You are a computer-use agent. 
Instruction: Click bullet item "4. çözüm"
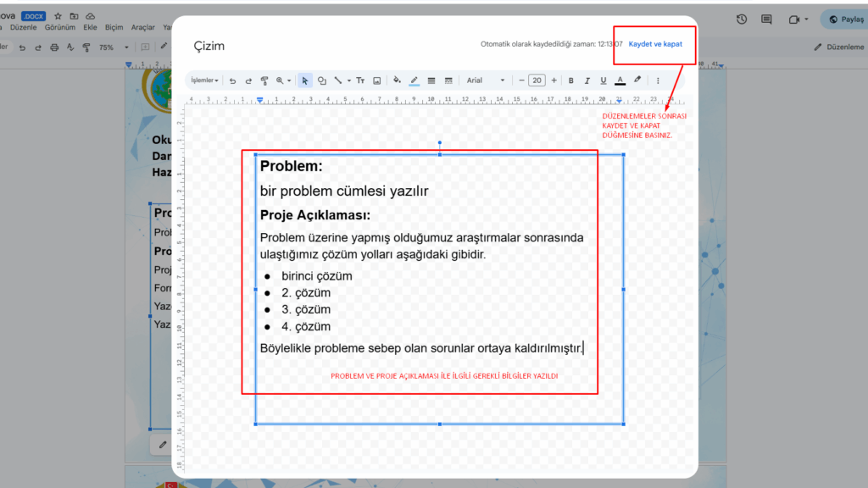pyautogui.click(x=305, y=326)
